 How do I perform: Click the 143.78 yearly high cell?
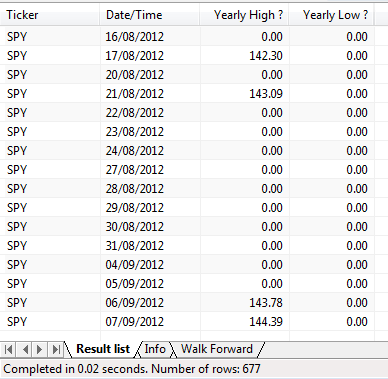click(245, 303)
